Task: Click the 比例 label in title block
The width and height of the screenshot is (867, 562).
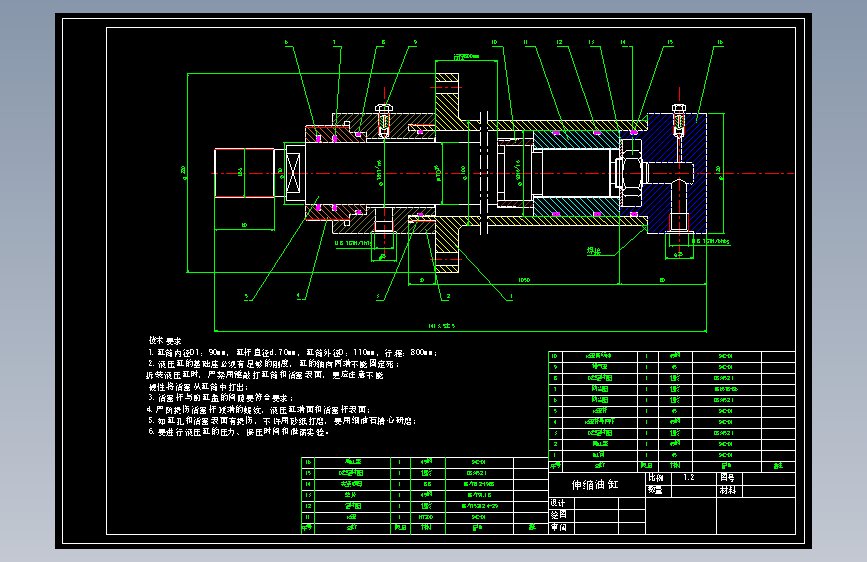Action: coord(656,478)
